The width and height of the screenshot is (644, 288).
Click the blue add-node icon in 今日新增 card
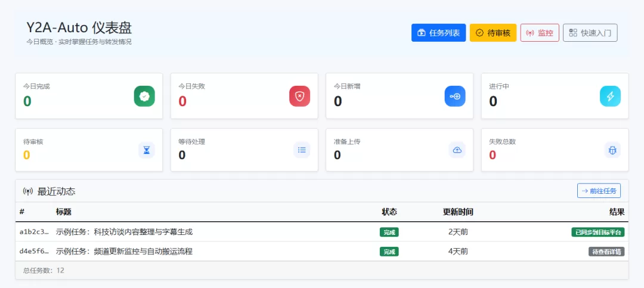pyautogui.click(x=455, y=96)
